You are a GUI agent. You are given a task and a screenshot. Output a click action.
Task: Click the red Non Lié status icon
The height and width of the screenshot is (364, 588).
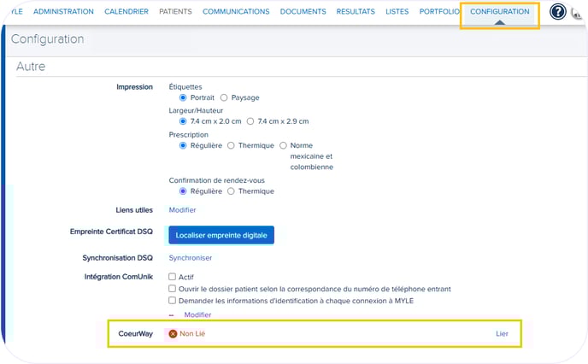[173, 333]
